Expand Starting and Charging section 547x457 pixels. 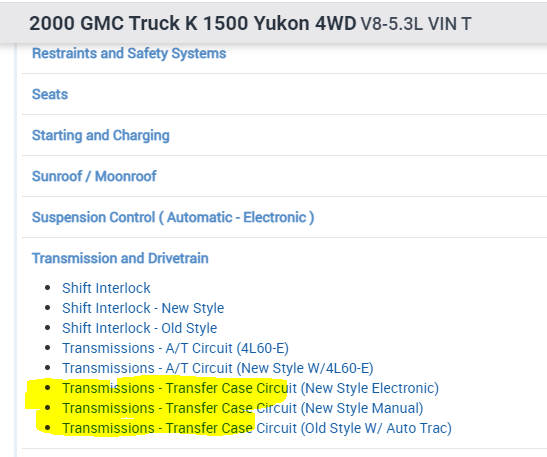101,136
